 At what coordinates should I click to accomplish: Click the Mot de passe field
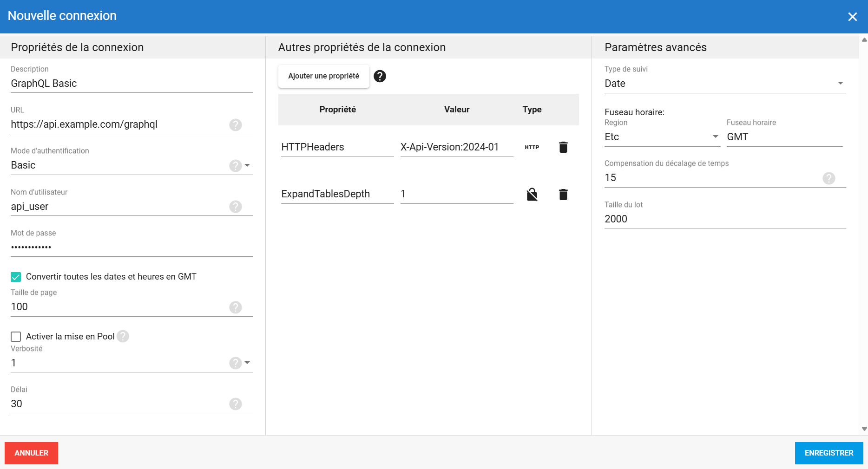coord(132,248)
